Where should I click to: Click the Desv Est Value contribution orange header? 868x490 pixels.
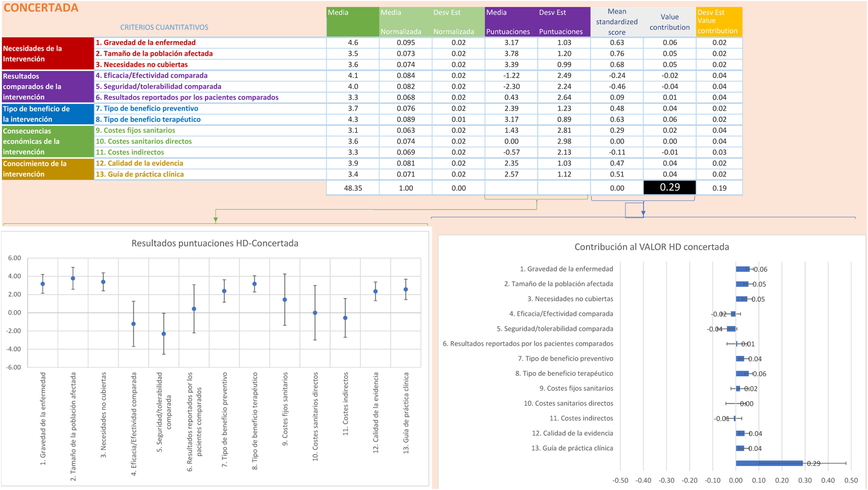(719, 22)
